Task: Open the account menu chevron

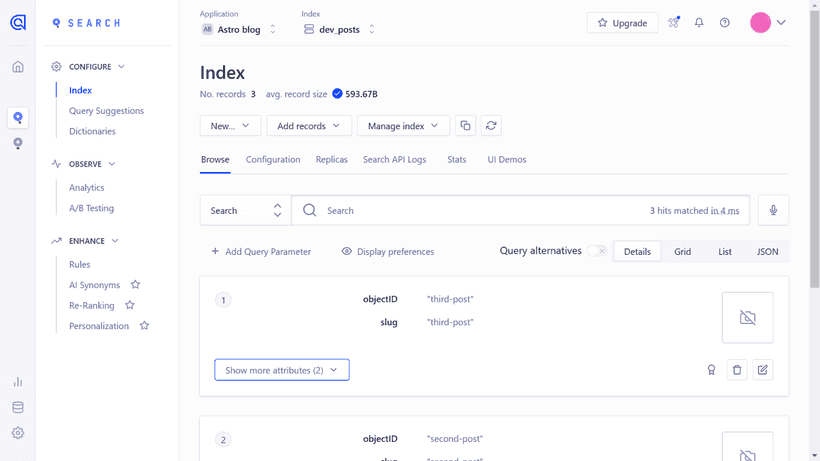Action: tap(781, 22)
